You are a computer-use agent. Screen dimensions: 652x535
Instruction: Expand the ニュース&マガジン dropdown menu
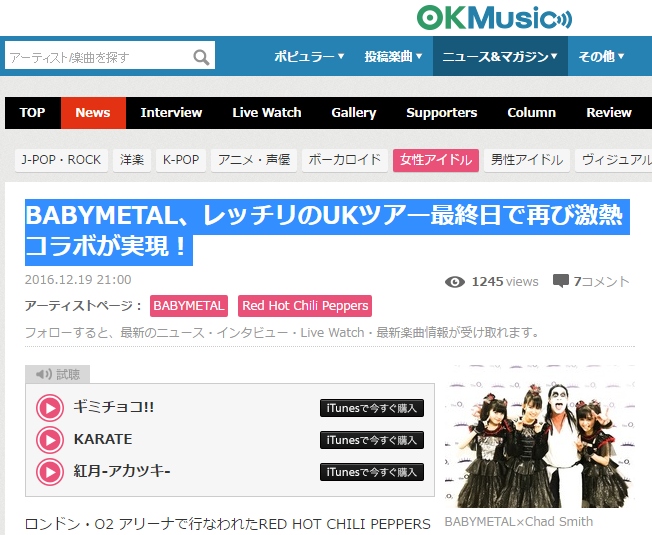[500, 56]
